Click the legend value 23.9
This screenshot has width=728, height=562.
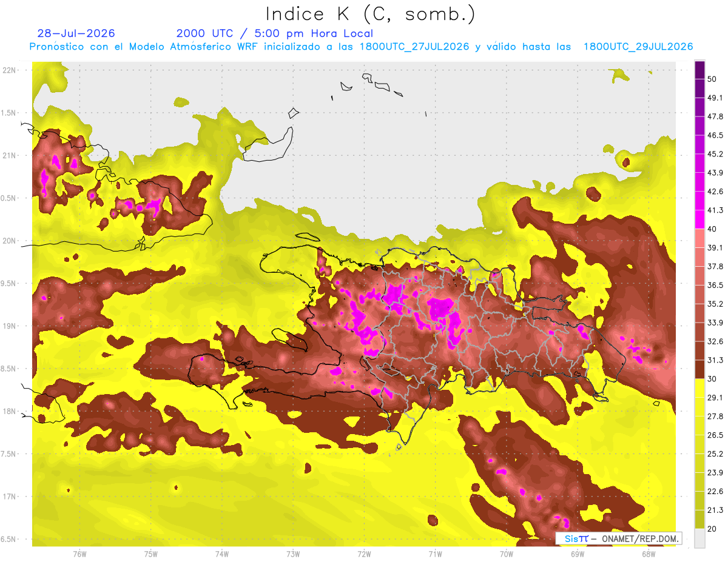click(715, 473)
